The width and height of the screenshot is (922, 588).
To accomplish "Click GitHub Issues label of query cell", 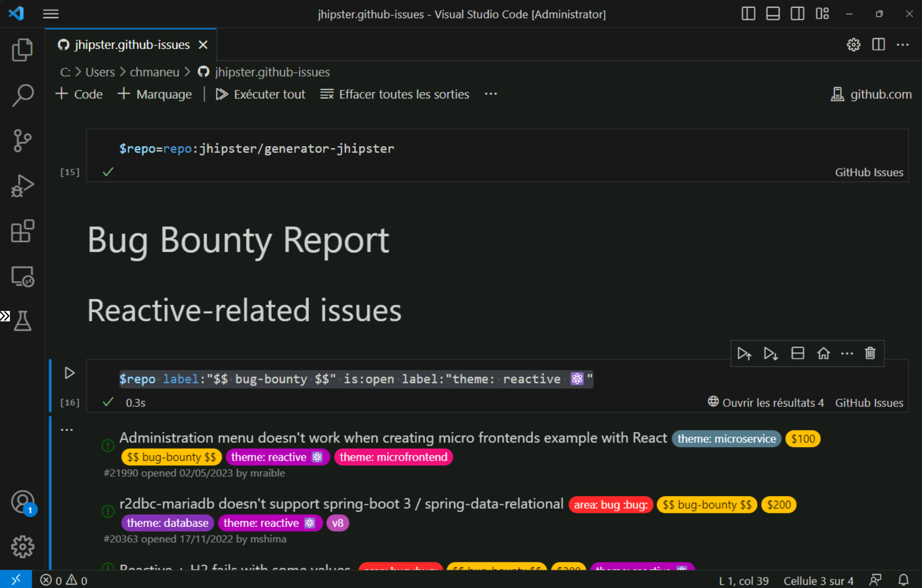I will (869, 403).
